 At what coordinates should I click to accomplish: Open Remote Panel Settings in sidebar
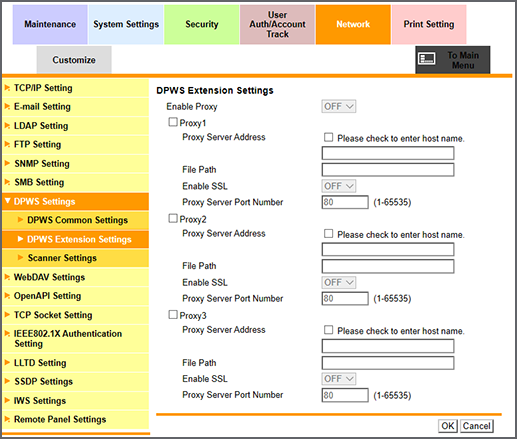click(x=75, y=419)
